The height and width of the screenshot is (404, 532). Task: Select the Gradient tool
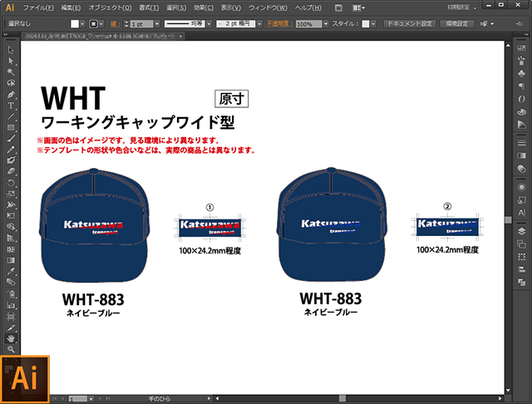click(x=11, y=260)
